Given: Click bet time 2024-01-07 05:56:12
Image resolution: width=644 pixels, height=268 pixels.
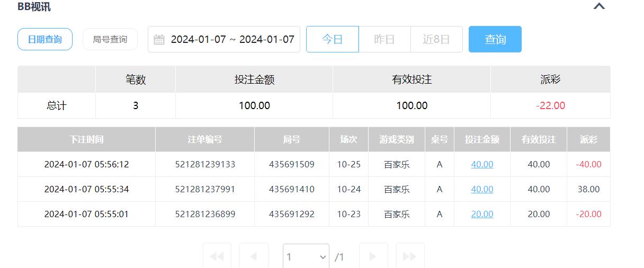Looking at the screenshot, I should [86, 164].
